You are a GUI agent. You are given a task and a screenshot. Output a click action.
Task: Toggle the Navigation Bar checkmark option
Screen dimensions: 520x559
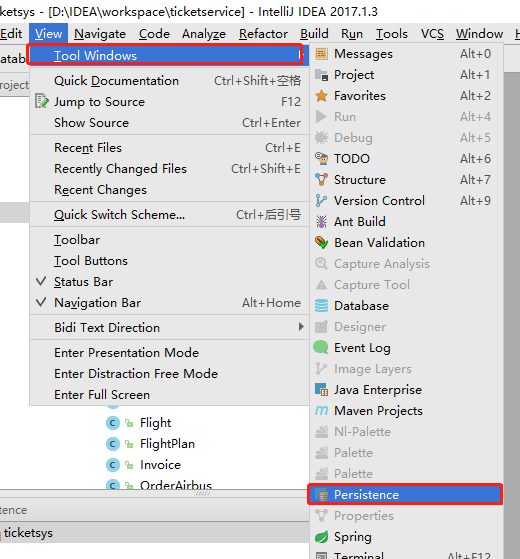(x=169, y=303)
